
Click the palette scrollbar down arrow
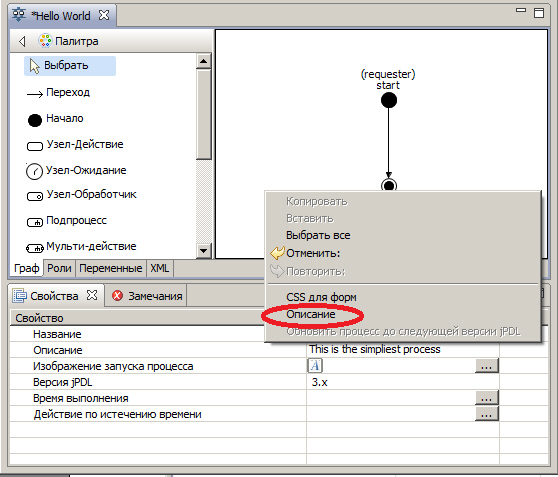point(204,251)
